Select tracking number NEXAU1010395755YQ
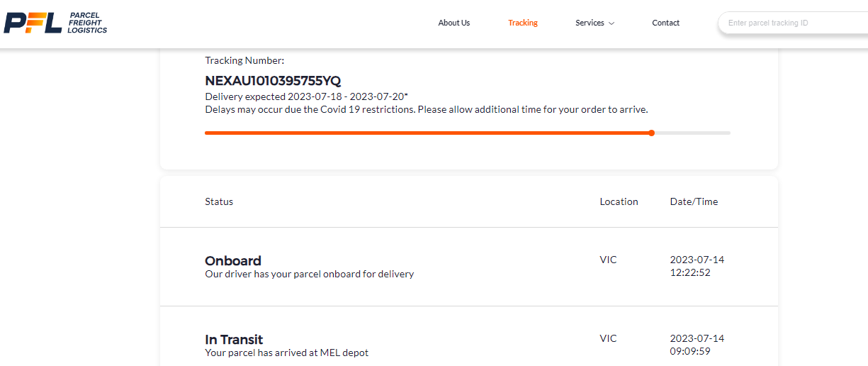Image resolution: width=868 pixels, height=366 pixels. (273, 81)
